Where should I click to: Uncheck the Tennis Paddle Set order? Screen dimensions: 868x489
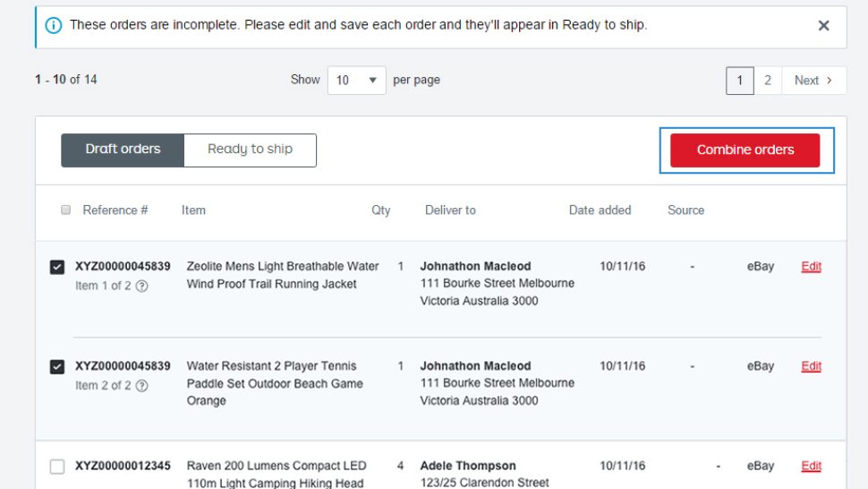click(x=57, y=366)
